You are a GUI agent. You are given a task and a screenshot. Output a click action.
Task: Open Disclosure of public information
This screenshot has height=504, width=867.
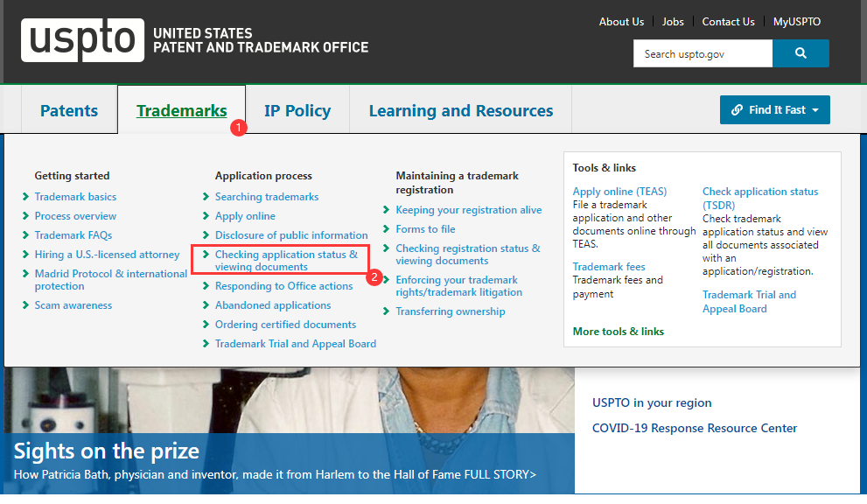click(291, 235)
